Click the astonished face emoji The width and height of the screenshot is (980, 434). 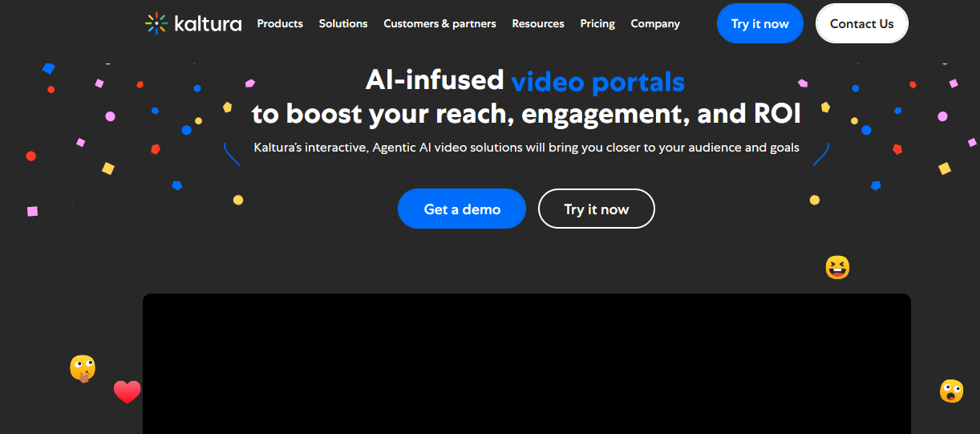951,391
